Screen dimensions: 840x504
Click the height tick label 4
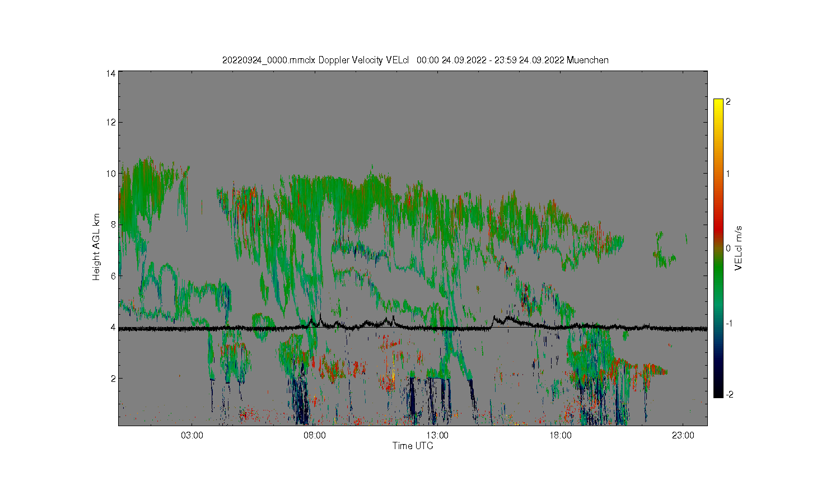113,327
